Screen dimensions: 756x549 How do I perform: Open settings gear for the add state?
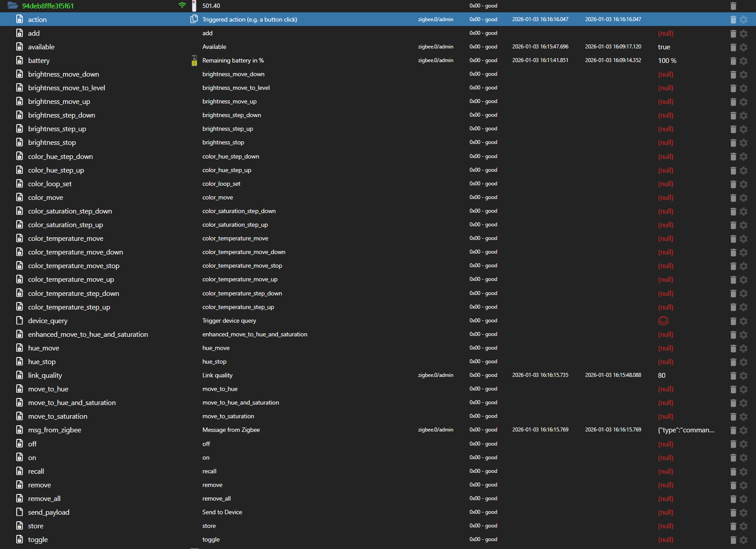[x=744, y=33]
